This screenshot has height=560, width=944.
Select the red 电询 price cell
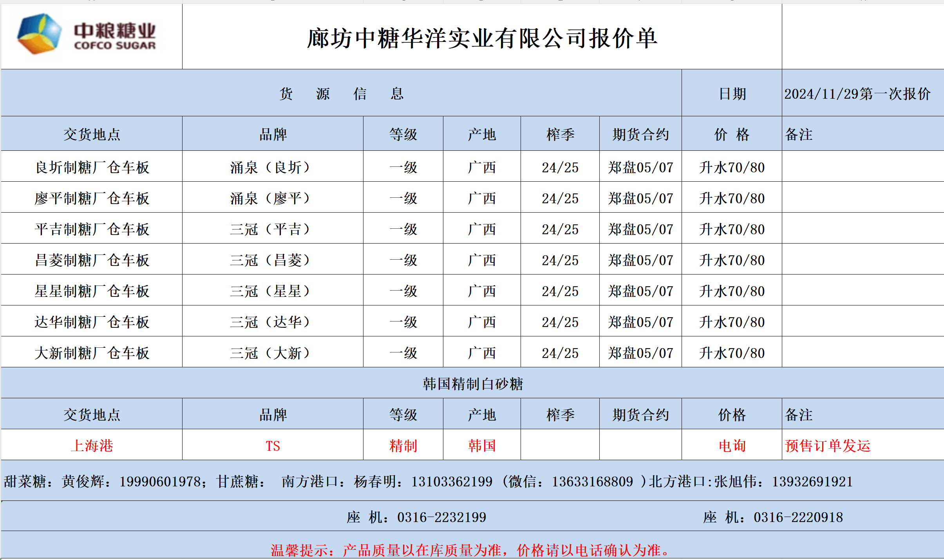732,445
